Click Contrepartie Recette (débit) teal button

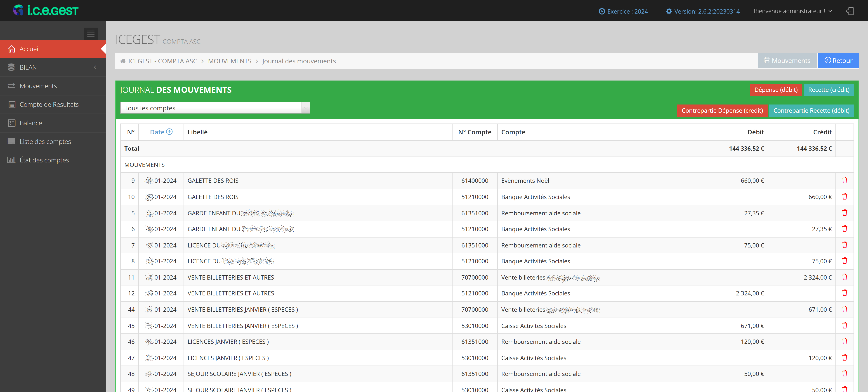(811, 111)
